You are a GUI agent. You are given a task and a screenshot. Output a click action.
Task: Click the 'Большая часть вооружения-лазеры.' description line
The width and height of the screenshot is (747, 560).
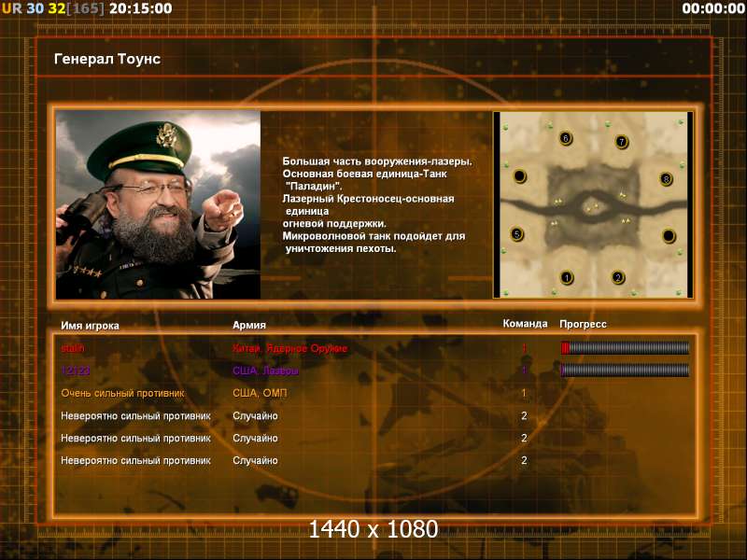(377, 161)
